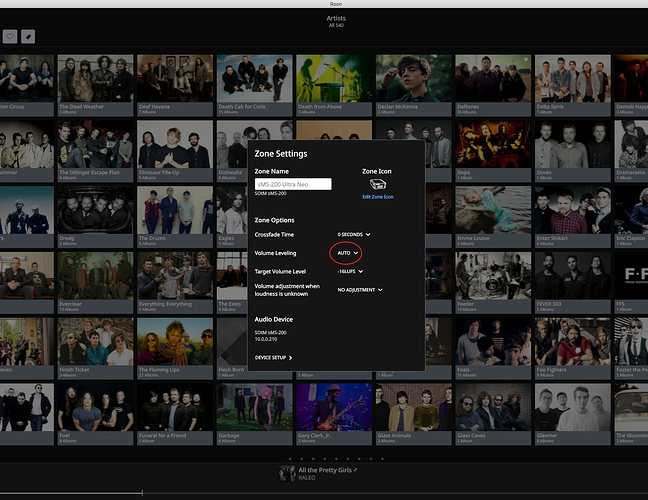The height and width of the screenshot is (500, 648).
Task: Open Funeral for a Friend artist tile
Action: click(175, 414)
